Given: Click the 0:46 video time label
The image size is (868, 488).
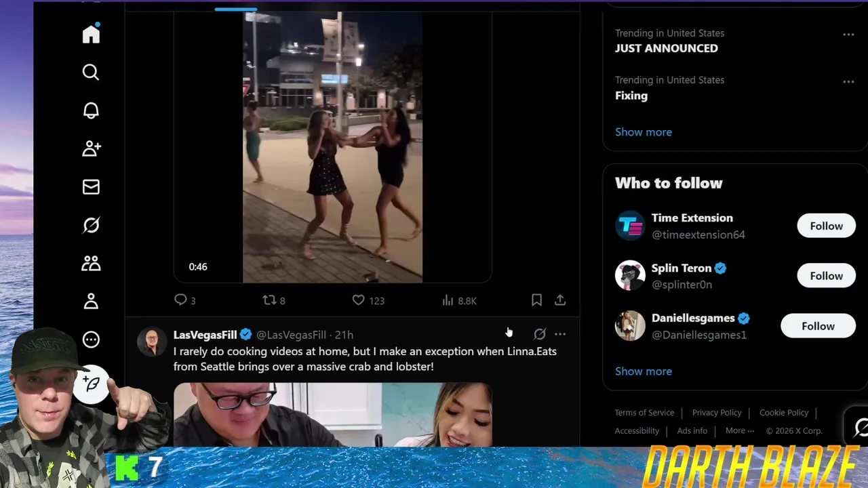Looking at the screenshot, I should click(x=198, y=266).
